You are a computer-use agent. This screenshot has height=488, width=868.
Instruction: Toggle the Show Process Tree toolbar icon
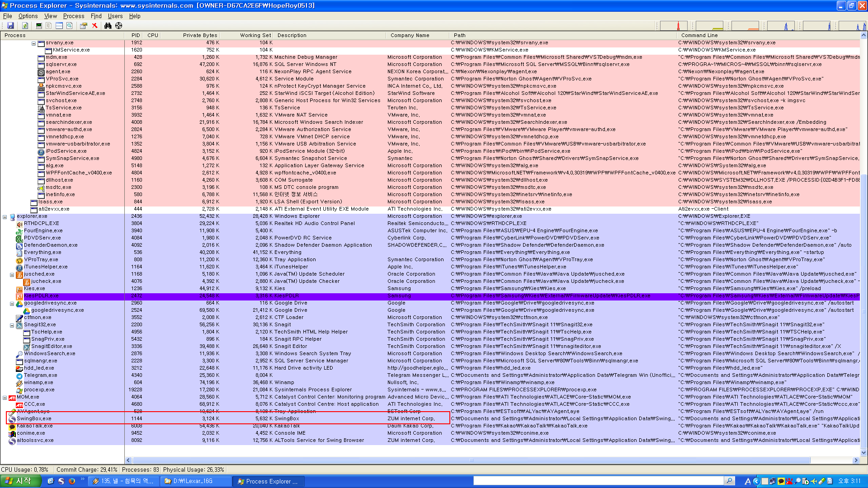(x=48, y=26)
